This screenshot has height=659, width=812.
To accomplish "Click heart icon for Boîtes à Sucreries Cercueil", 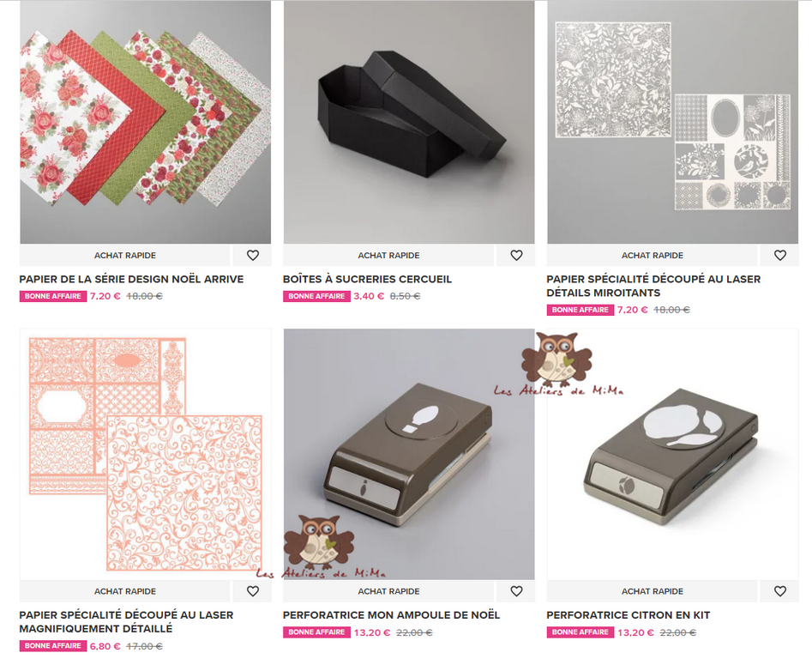I will pyautogui.click(x=516, y=256).
